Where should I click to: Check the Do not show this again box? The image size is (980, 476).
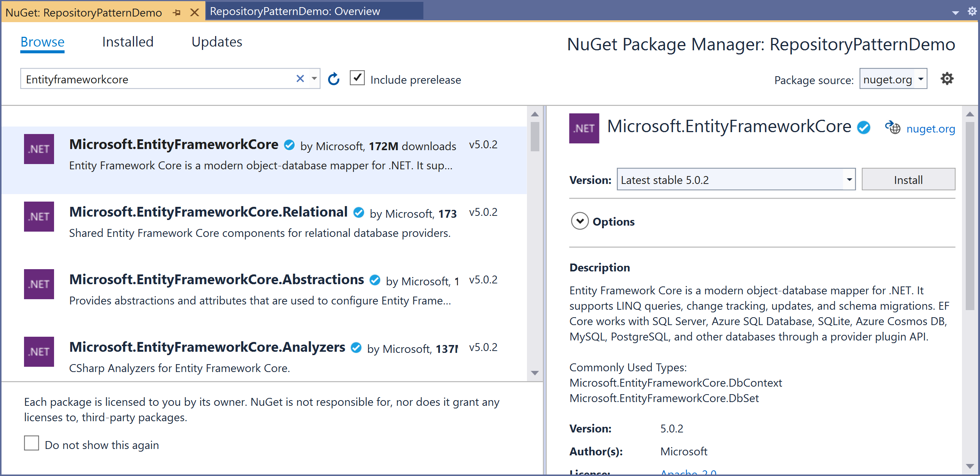click(32, 443)
